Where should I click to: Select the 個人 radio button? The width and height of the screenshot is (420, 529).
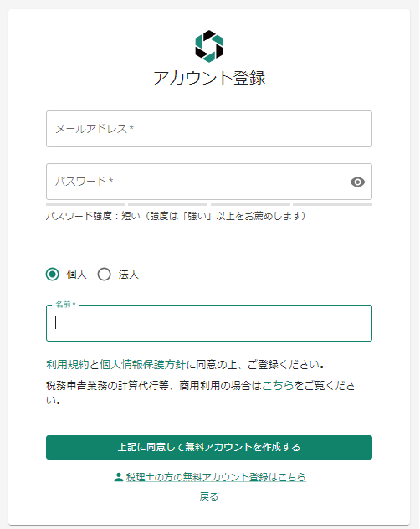[53, 275]
